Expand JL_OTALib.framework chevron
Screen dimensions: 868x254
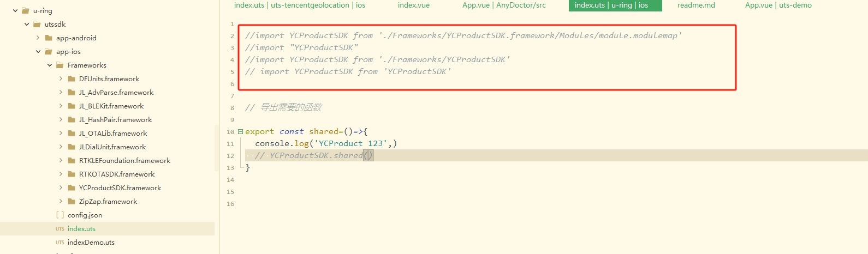click(x=61, y=133)
